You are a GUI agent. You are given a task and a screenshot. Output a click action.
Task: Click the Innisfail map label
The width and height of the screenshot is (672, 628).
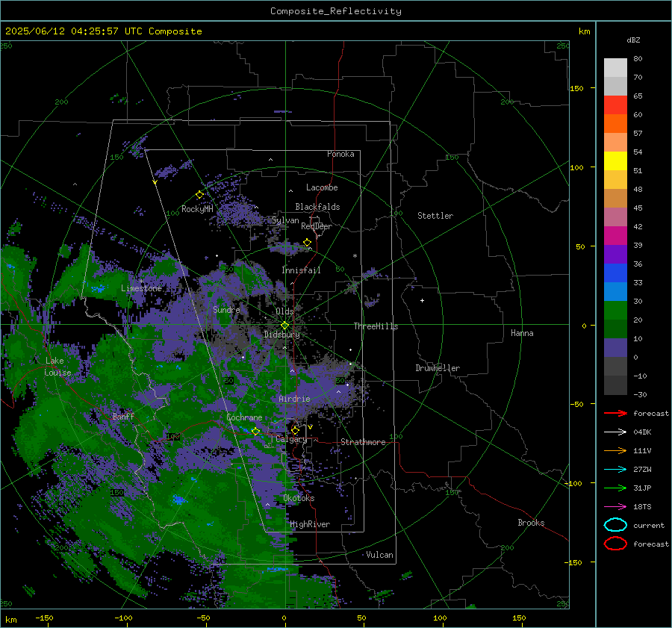(301, 270)
